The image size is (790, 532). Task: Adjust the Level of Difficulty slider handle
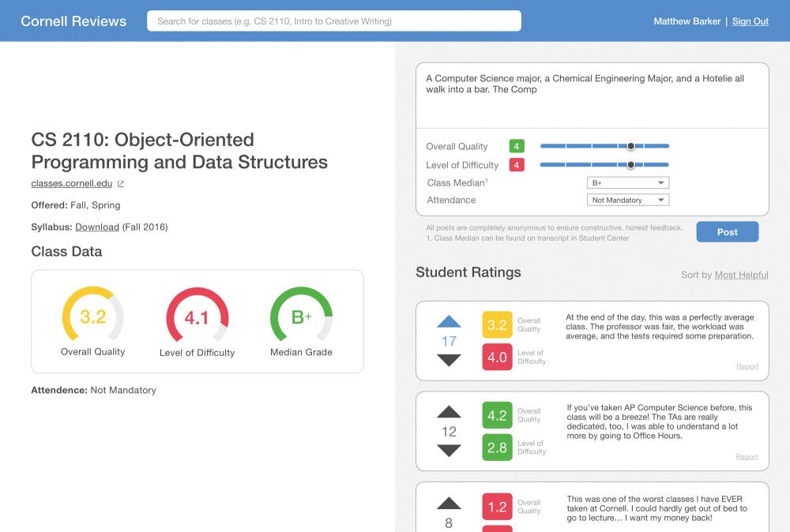[630, 165]
